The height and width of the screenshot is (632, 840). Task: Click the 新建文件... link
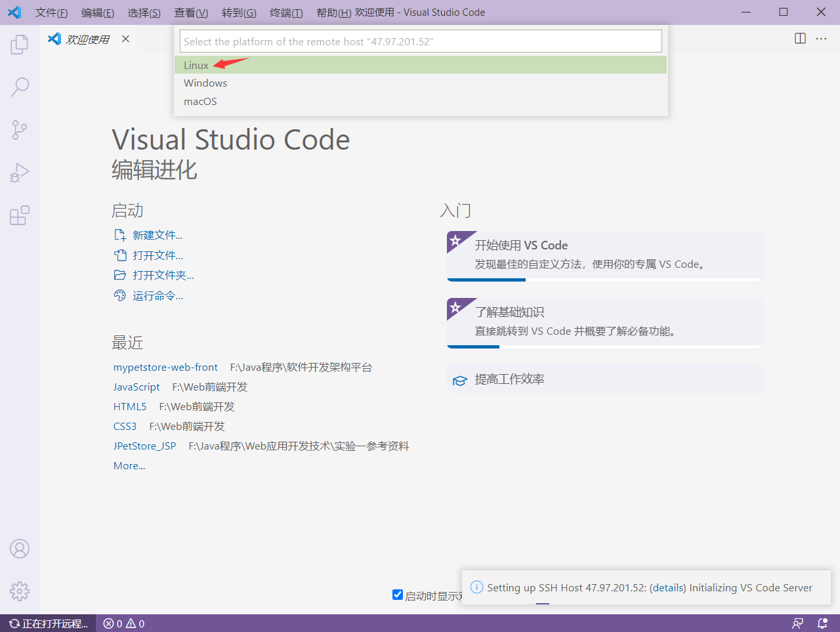tap(157, 235)
